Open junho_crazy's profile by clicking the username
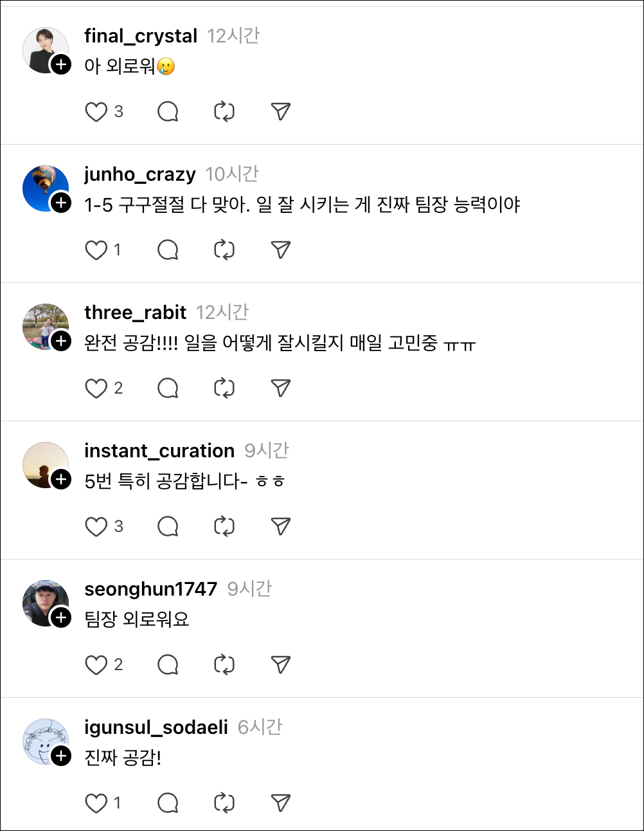 pos(139,174)
